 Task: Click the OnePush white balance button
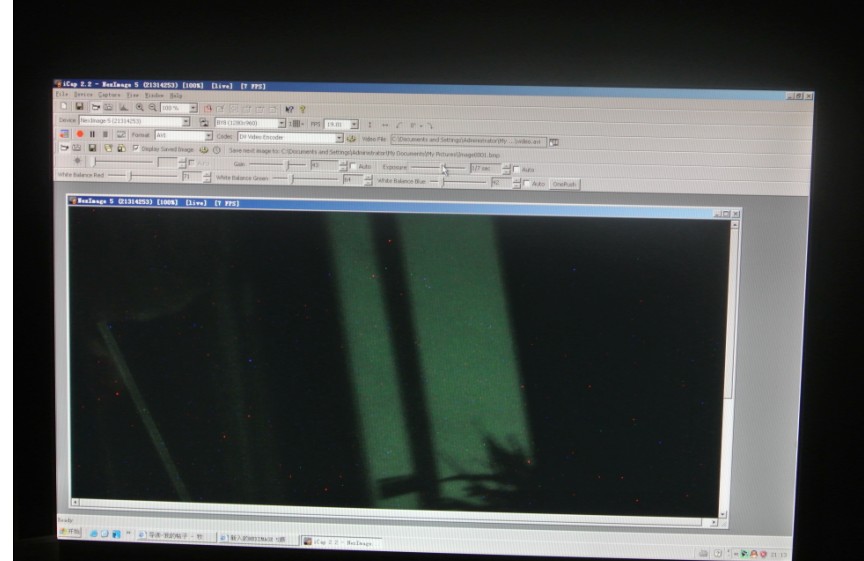(x=566, y=184)
